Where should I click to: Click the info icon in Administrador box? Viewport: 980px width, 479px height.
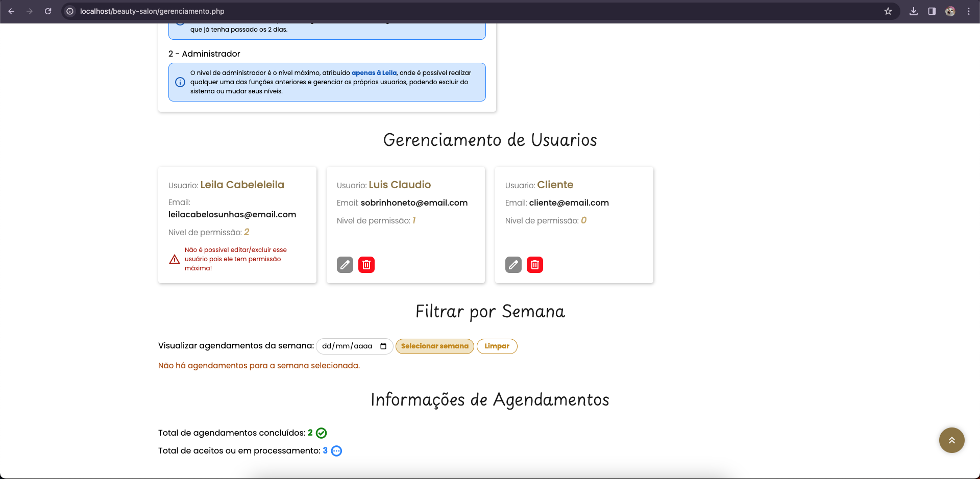click(180, 82)
